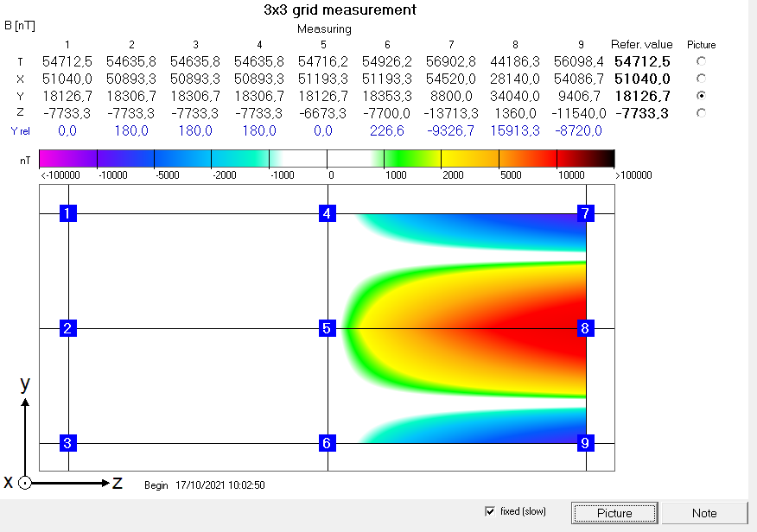This screenshot has width=757, height=532.
Task: Click T value 56098,4
Action: (x=578, y=61)
